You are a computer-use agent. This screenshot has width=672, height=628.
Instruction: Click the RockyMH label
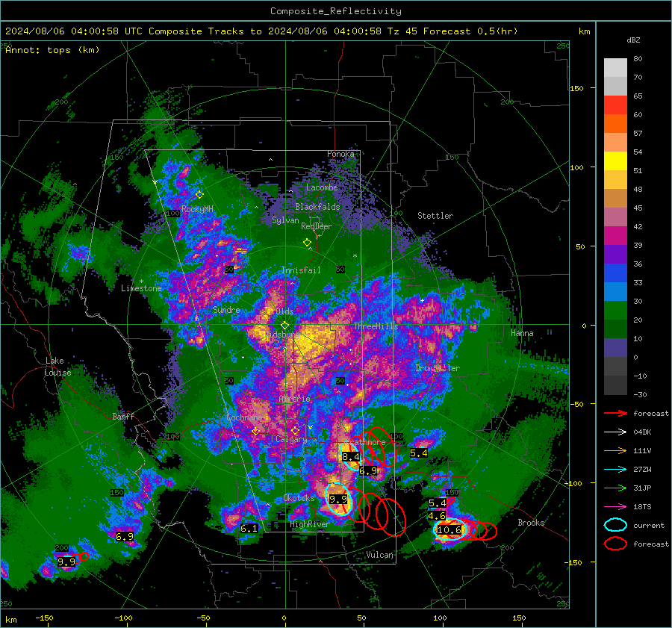pyautogui.click(x=197, y=209)
